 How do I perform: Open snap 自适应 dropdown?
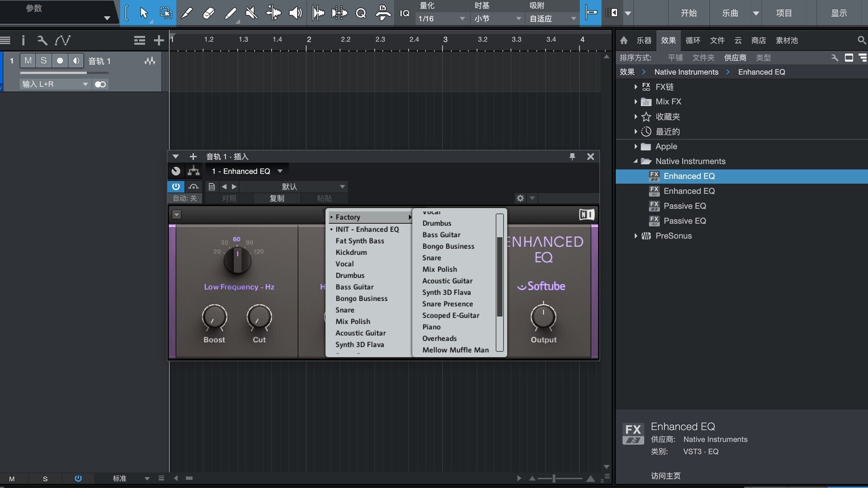(552, 19)
